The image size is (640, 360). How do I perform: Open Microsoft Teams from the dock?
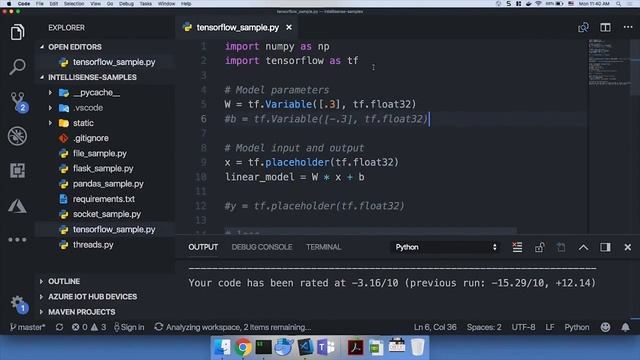[326, 347]
